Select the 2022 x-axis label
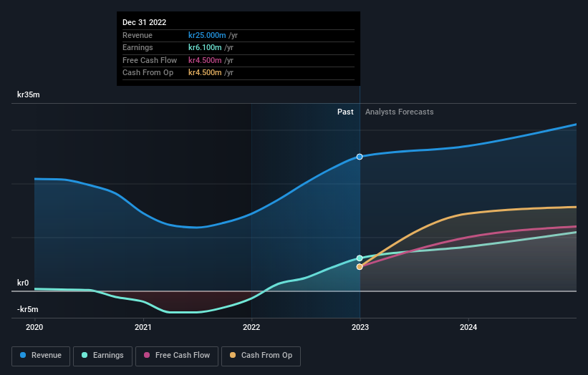The height and width of the screenshot is (375, 588). 251,328
